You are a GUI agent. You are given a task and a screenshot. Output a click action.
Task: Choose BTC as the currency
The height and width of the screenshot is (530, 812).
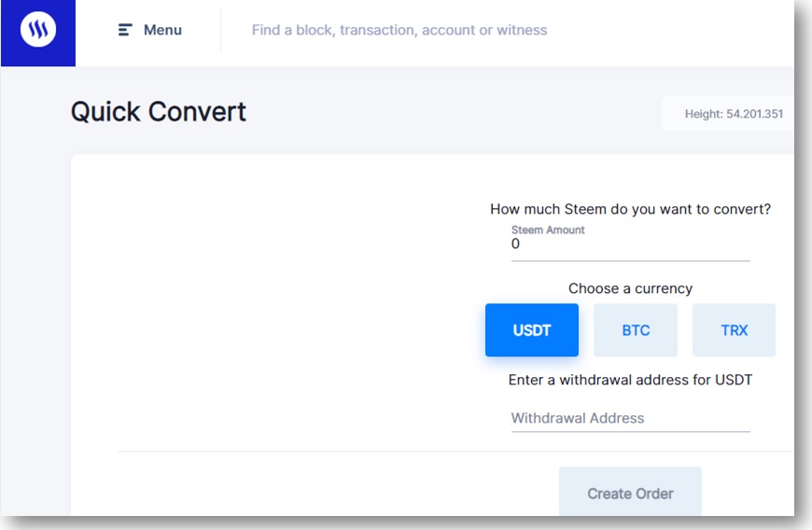pyautogui.click(x=636, y=330)
